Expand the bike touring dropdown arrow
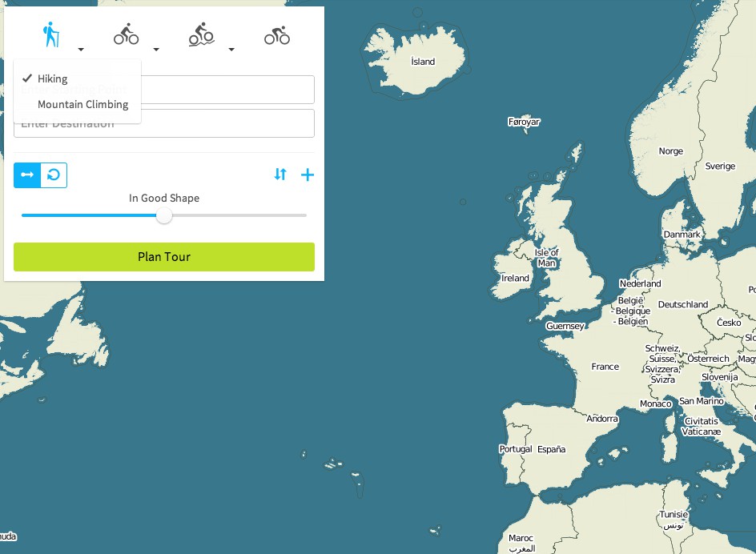Image resolution: width=756 pixels, height=554 pixels. click(x=156, y=50)
